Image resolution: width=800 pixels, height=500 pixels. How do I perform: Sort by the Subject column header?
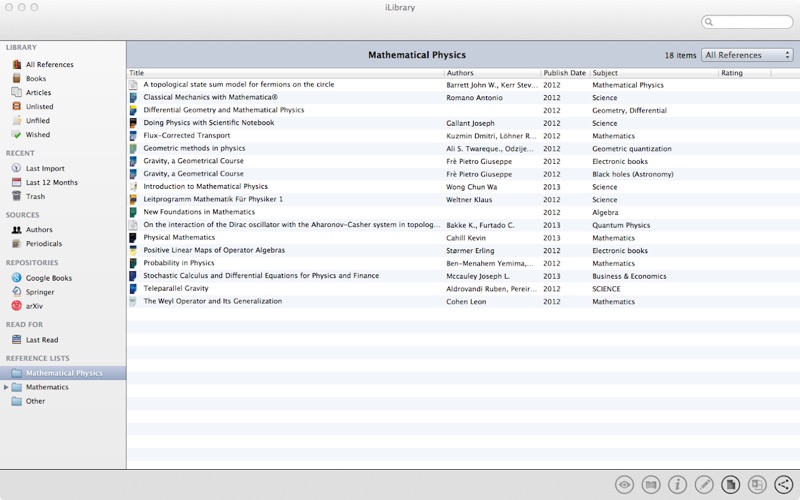click(x=654, y=73)
